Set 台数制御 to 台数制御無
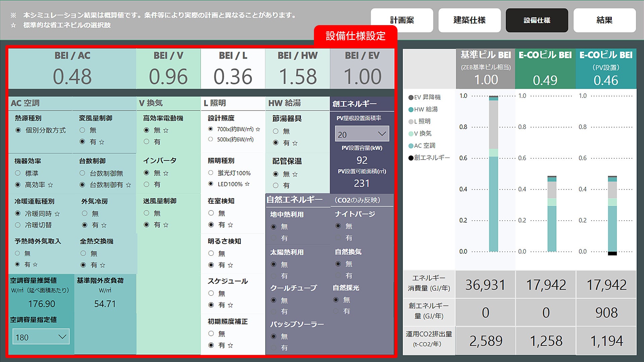This screenshot has width=644, height=362. 82,173
